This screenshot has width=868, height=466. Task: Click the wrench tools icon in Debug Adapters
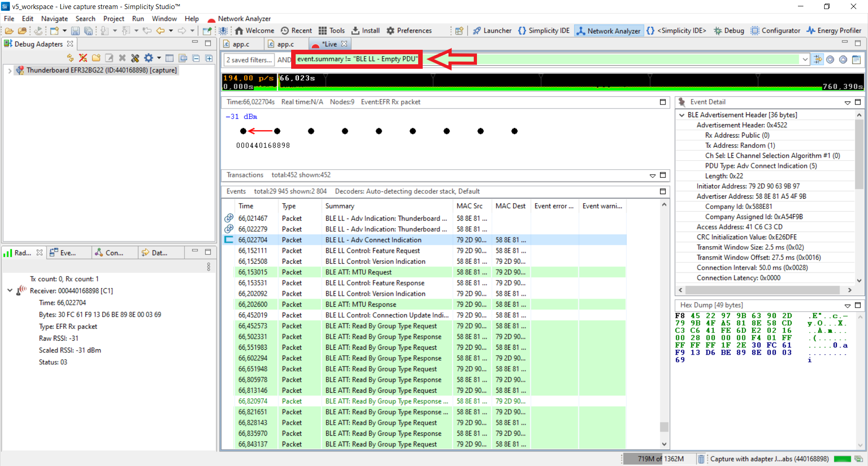coord(135,58)
